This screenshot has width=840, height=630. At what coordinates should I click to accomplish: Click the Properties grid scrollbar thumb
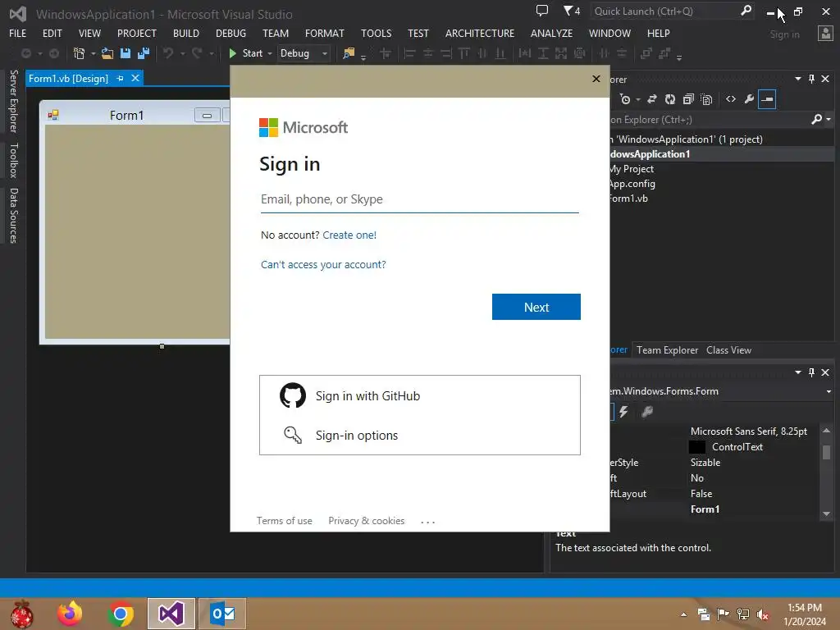click(827, 452)
